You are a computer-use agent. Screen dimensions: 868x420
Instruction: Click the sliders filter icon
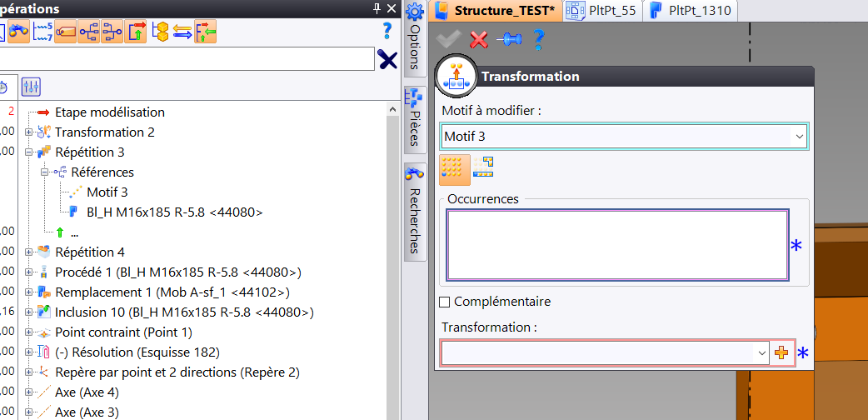31,87
